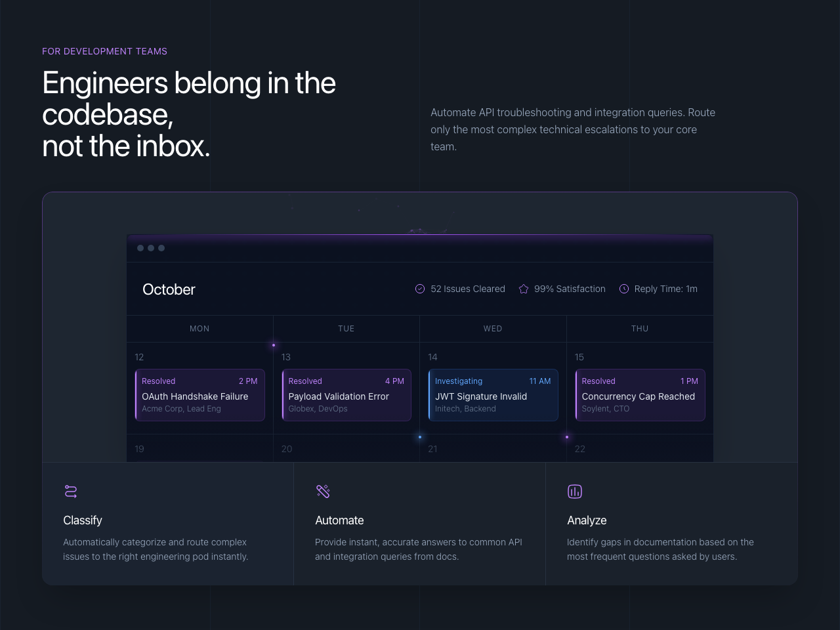Open the Payload Validation Error ticket
This screenshot has width=840, height=630.
coord(346,395)
